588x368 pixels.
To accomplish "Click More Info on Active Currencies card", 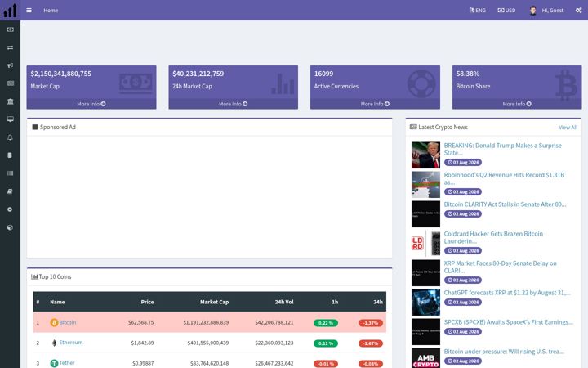I will [x=375, y=104].
